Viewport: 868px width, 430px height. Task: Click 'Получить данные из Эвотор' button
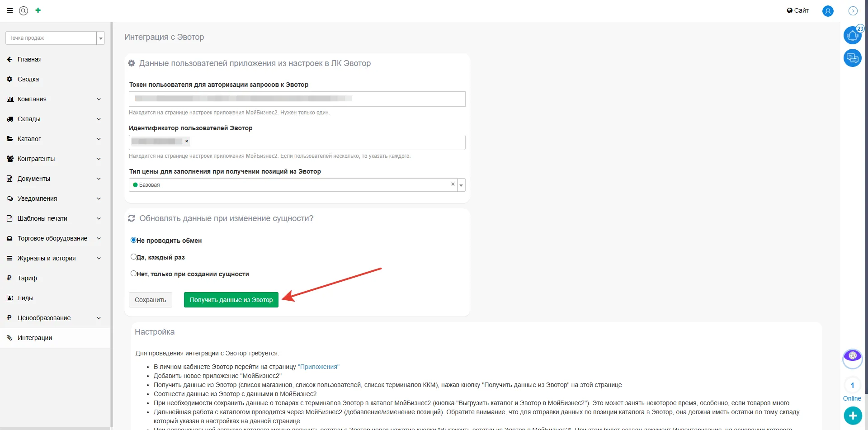(x=231, y=300)
